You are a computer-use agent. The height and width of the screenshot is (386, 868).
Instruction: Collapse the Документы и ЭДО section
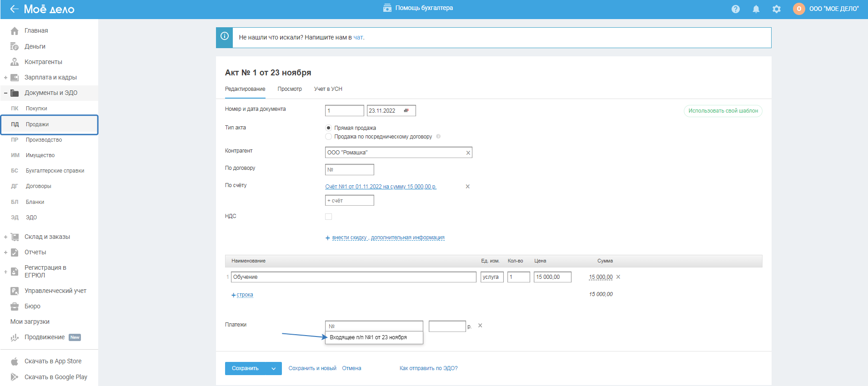point(5,93)
